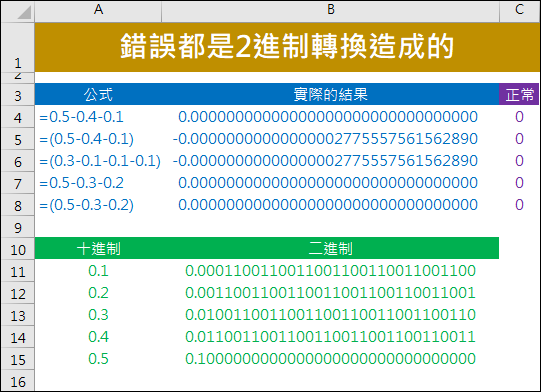Select row 14 header

click(17, 336)
